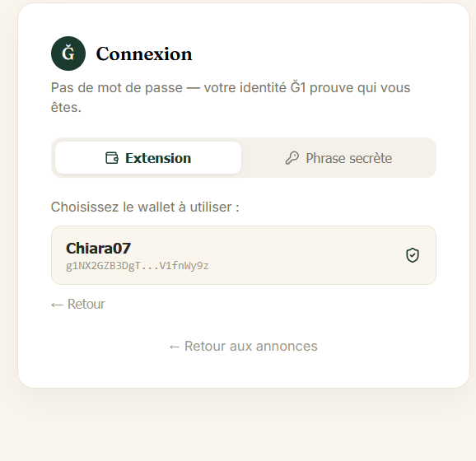Click the Phrase secrète label text
The image size is (476, 461).
pos(349,158)
